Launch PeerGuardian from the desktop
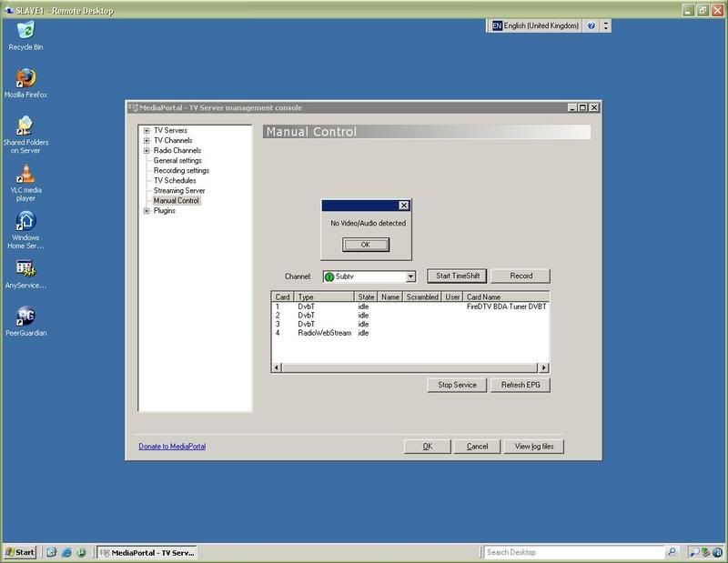The image size is (728, 563). (x=25, y=317)
